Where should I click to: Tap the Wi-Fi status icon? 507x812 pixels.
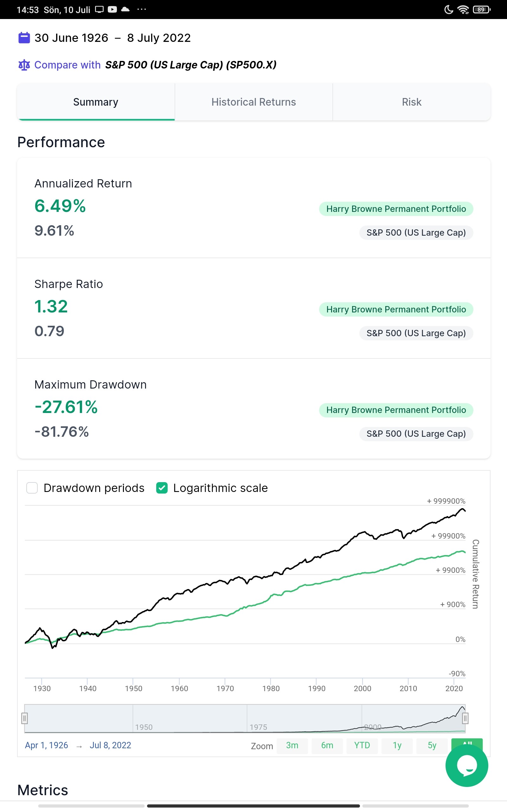(463, 10)
